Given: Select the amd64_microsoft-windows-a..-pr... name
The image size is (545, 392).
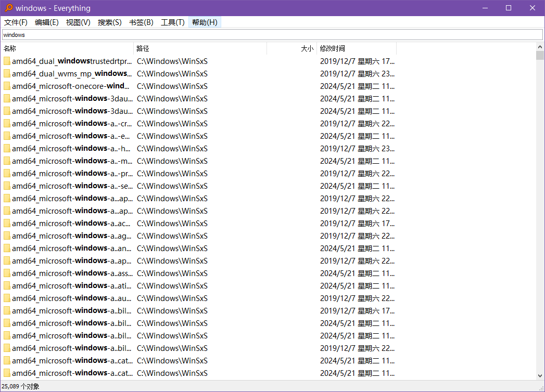Looking at the screenshot, I should pyautogui.click(x=72, y=174).
